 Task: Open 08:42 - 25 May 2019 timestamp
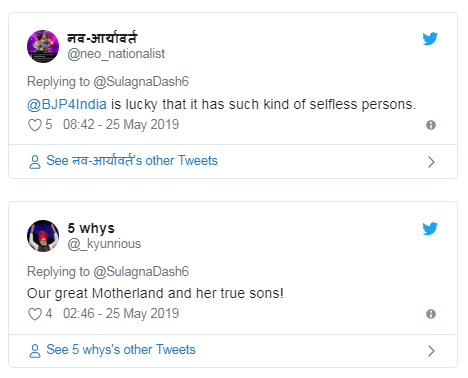[x=121, y=125]
